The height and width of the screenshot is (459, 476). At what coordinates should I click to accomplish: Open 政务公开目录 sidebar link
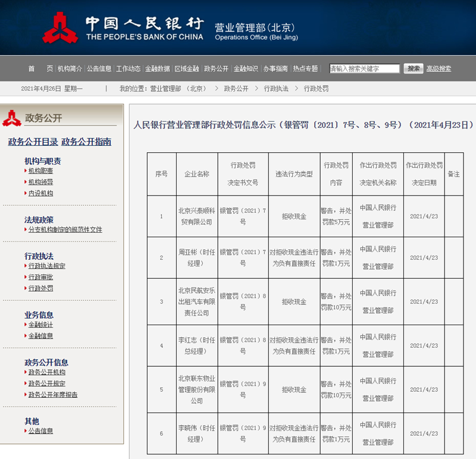(x=33, y=142)
